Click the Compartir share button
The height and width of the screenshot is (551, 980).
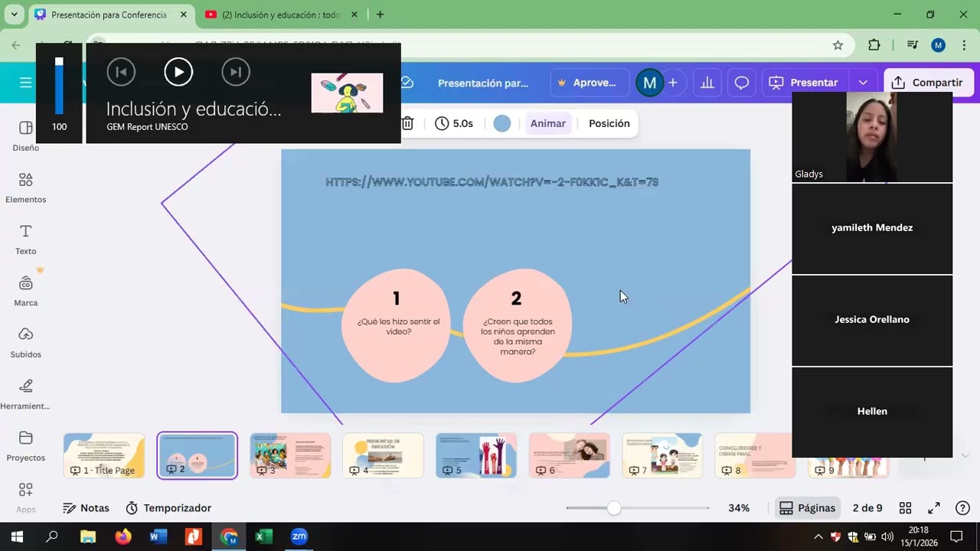coord(928,83)
